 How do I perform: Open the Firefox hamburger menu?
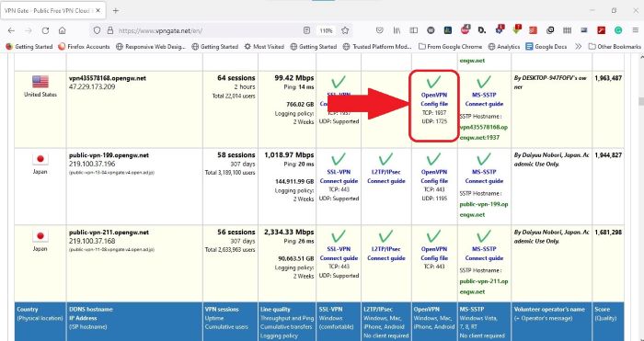pyautogui.click(x=635, y=30)
